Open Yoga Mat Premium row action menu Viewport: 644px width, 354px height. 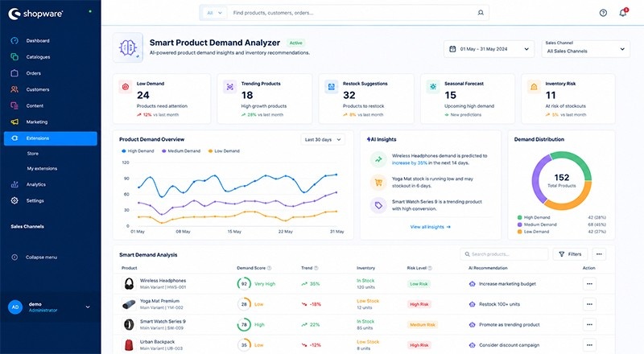coord(589,304)
